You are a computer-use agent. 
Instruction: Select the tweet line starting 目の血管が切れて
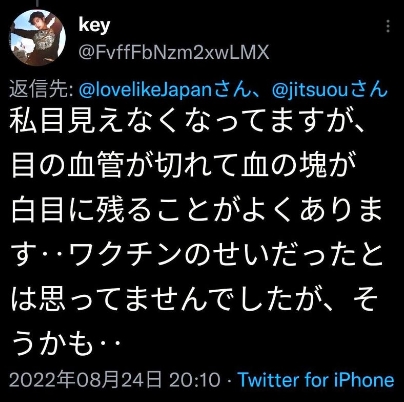[x=183, y=165]
